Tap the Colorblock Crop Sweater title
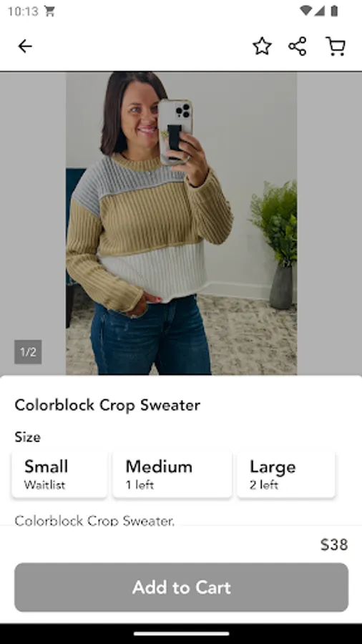Image resolution: width=362 pixels, height=644 pixels. [x=107, y=405]
